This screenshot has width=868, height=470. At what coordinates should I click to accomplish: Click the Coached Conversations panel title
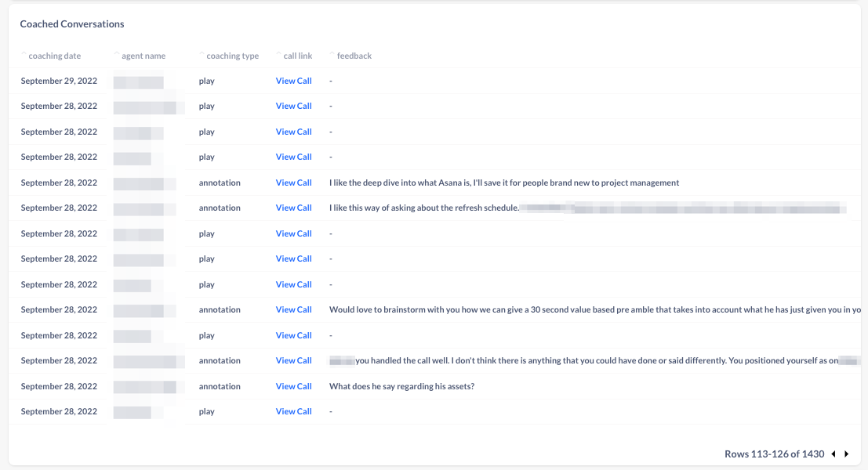coord(72,24)
